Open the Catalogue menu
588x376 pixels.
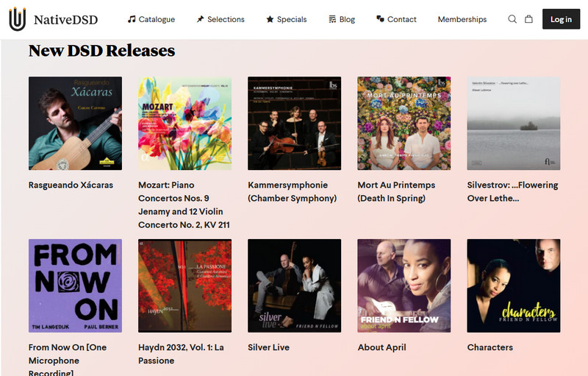(x=151, y=19)
